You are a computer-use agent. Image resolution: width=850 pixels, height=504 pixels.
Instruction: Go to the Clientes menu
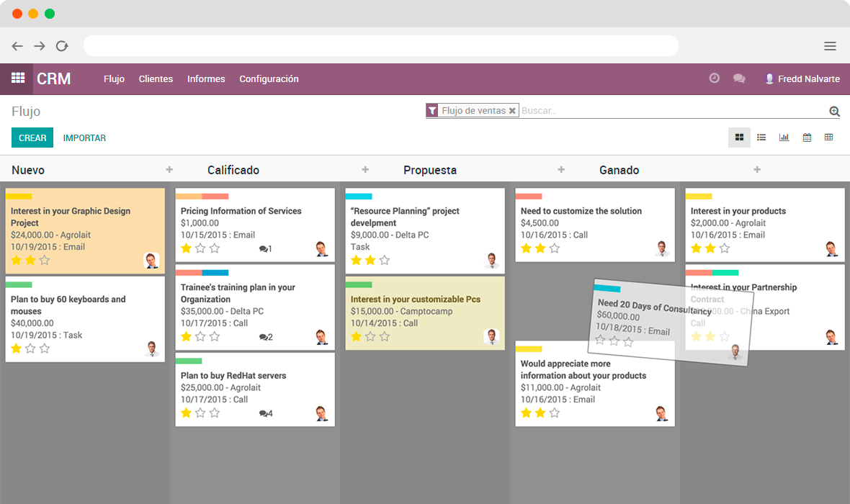point(156,79)
